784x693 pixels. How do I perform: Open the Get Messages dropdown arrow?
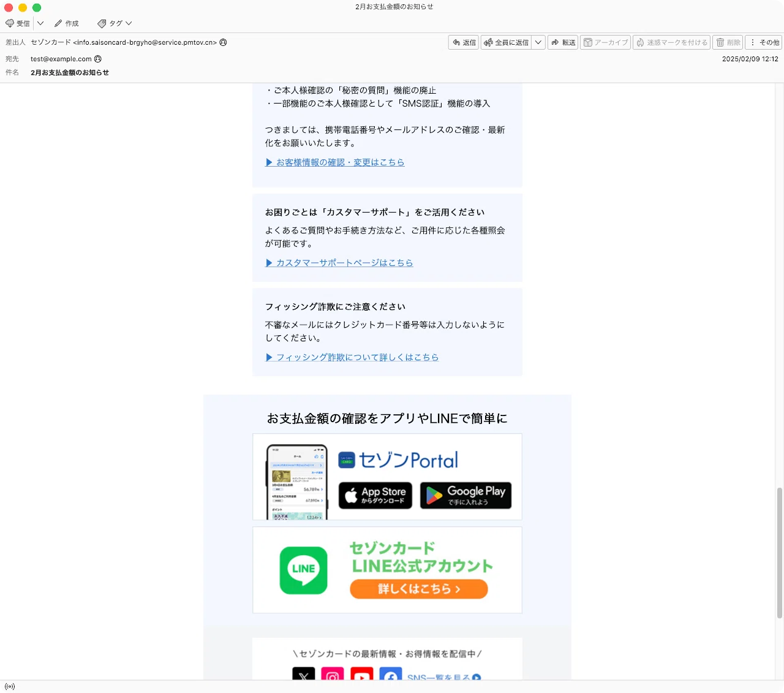40,23
